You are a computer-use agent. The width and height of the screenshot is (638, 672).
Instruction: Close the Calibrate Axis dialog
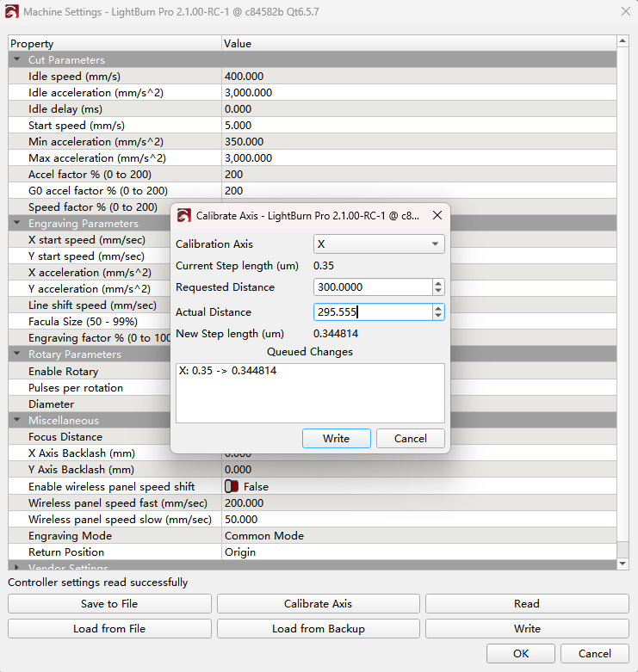click(437, 215)
